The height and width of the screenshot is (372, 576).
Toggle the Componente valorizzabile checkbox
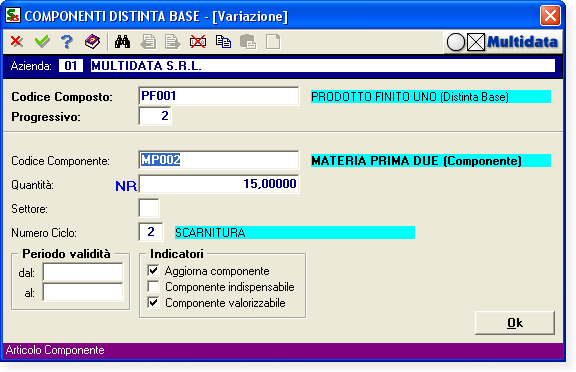(153, 303)
